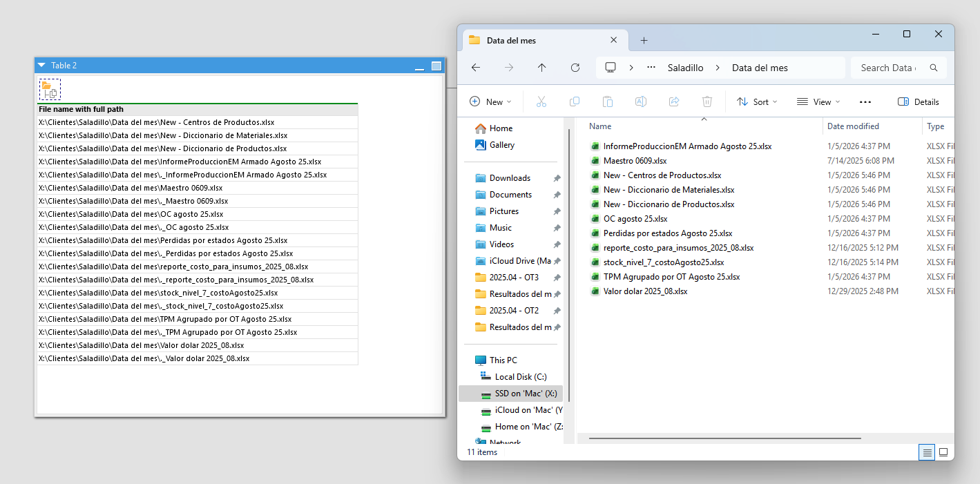The image size is (980, 484).
Task: Select Saladillo in the breadcrumb path
Action: tap(685, 68)
